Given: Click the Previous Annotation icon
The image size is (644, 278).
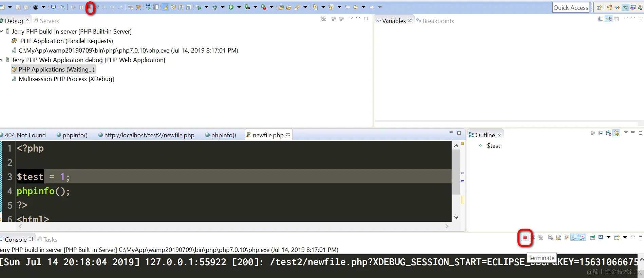Looking at the screenshot, I should point(331,7).
